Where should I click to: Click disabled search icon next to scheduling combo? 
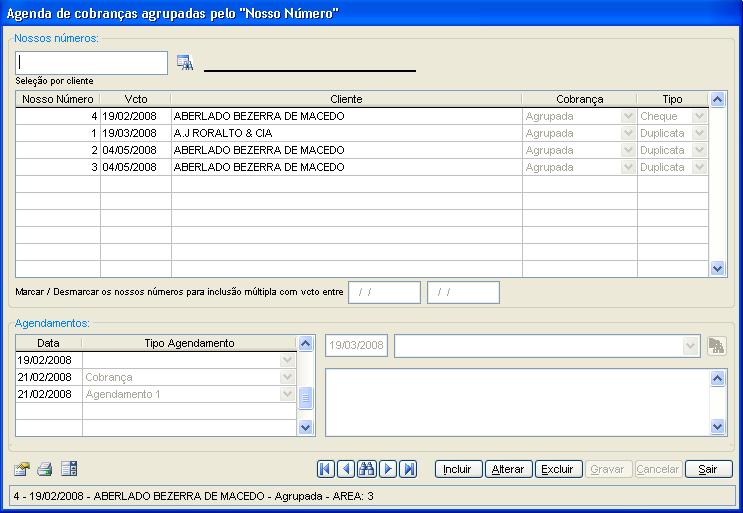716,346
